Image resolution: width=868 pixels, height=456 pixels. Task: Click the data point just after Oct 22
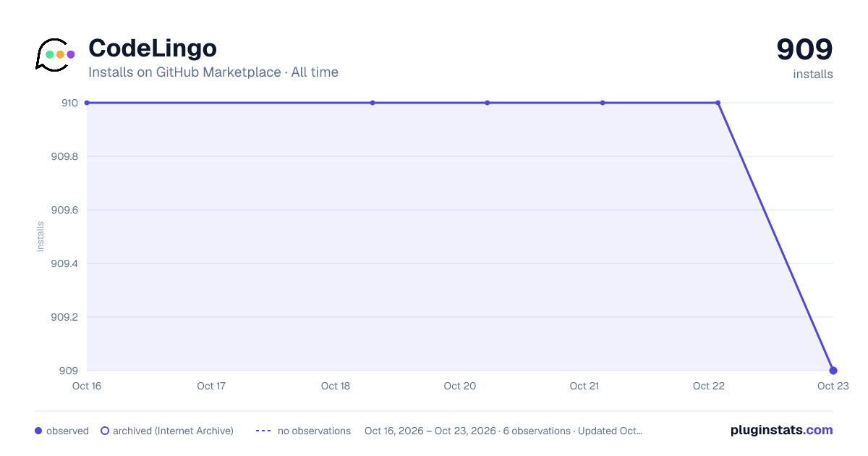point(718,103)
